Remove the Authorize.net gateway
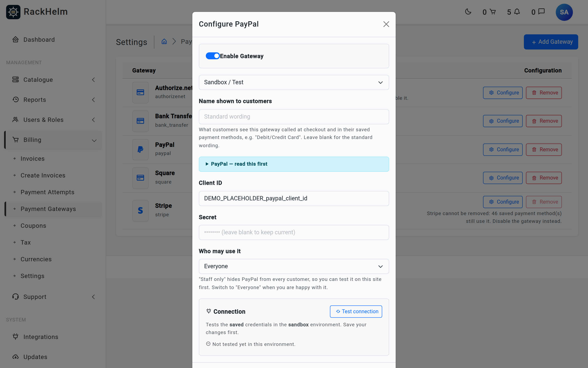 pos(544,93)
